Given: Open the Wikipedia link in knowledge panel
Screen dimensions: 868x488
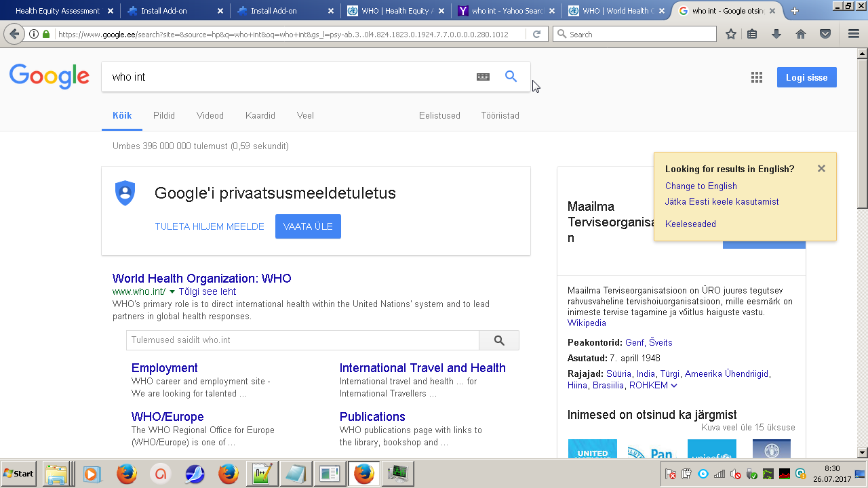Looking at the screenshot, I should click(x=587, y=323).
